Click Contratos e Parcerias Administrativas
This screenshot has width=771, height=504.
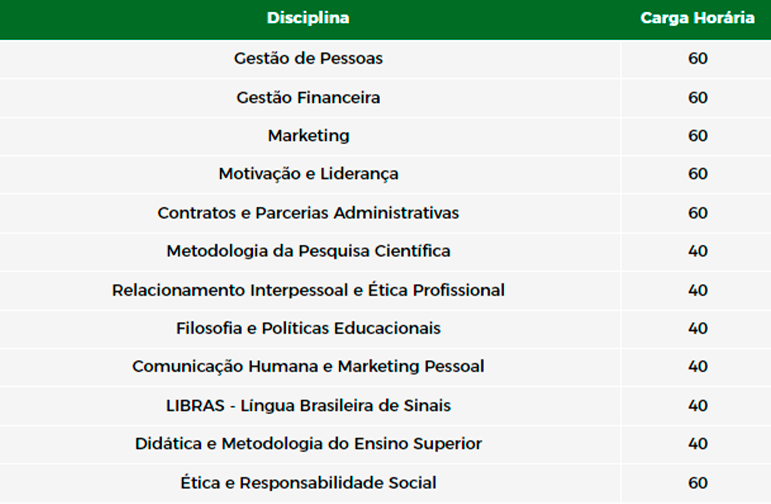pos(308,213)
